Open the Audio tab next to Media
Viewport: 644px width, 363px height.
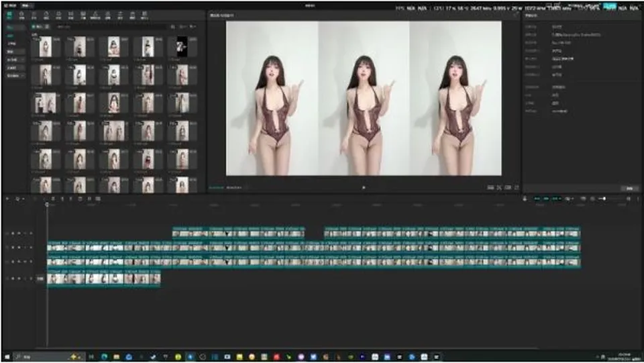(x=21, y=15)
